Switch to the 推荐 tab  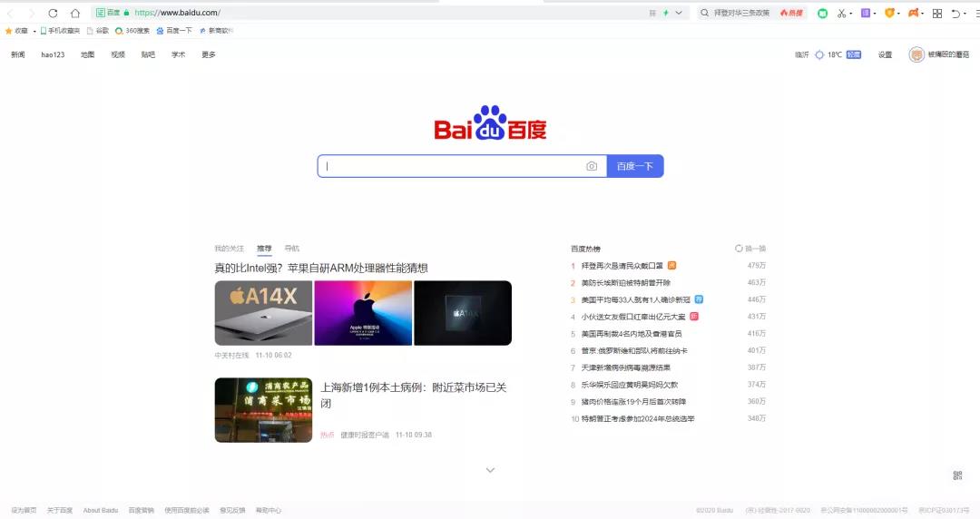tap(264, 249)
